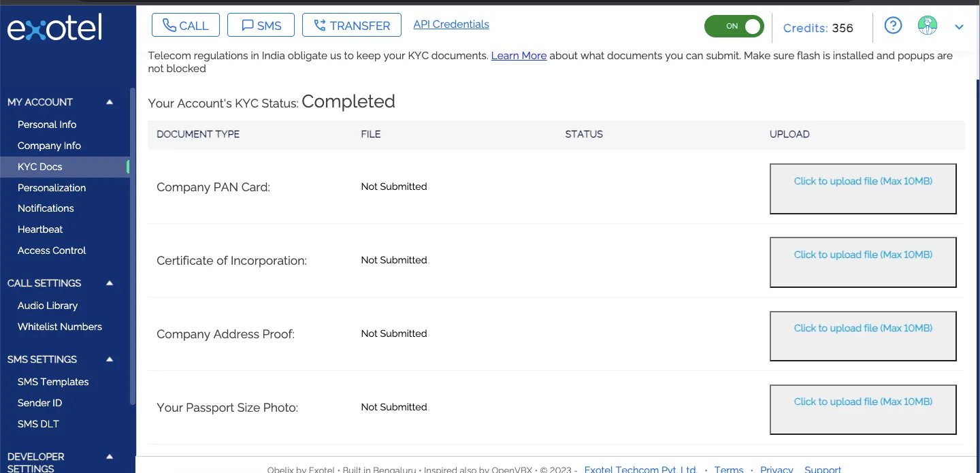Collapse the SMS SETTINGS section
The image size is (980, 473).
click(x=110, y=359)
